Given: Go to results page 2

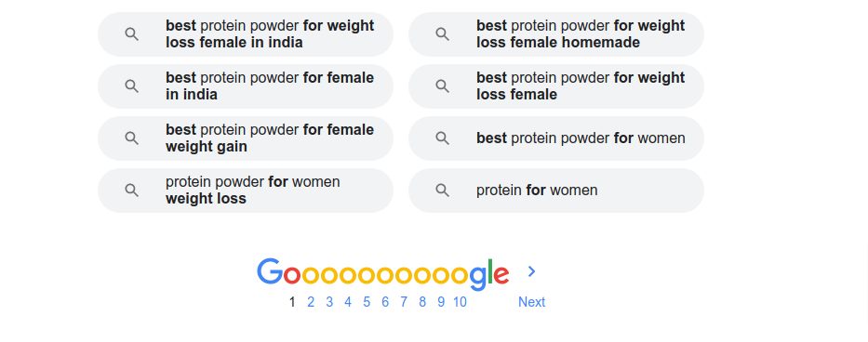Looking at the screenshot, I should (311, 302).
